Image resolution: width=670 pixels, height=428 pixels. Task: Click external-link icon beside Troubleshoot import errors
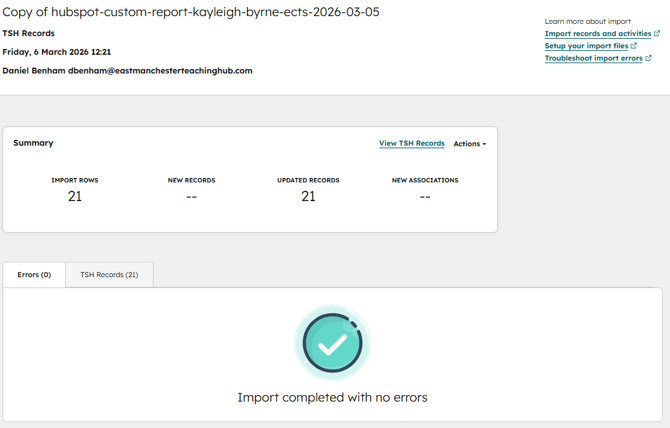(x=649, y=58)
